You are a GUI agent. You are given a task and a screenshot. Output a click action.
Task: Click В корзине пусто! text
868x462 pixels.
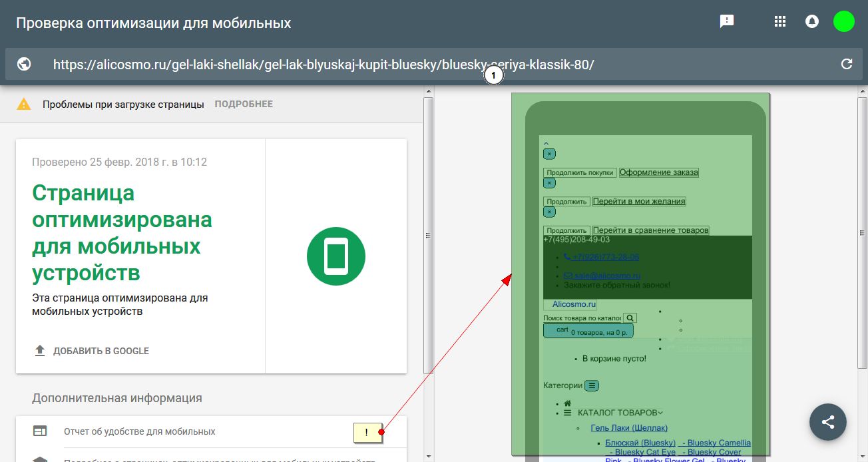click(x=614, y=359)
